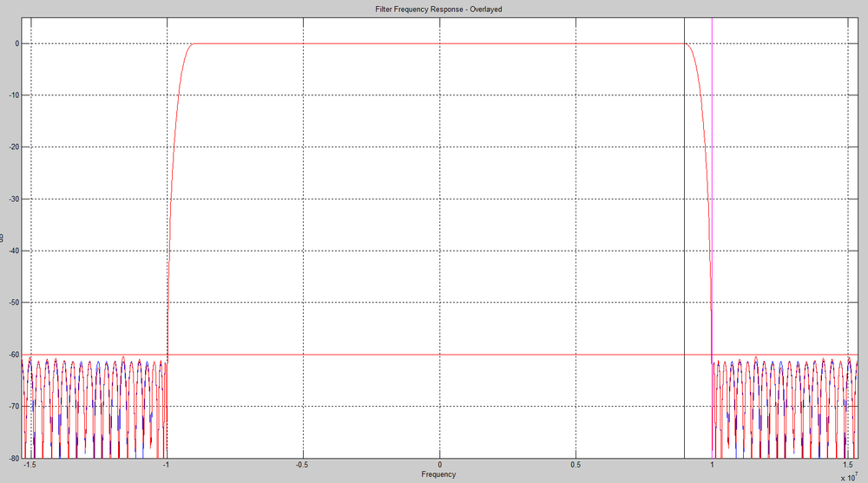
Task: Click the 'x 10^7' axis exponent label
Action: tap(849, 477)
